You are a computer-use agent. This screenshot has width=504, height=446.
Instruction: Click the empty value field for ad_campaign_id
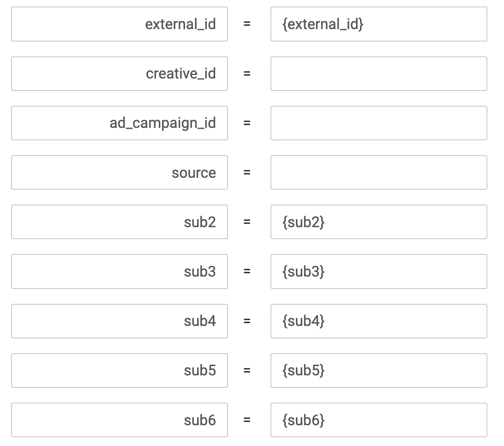[x=378, y=123]
